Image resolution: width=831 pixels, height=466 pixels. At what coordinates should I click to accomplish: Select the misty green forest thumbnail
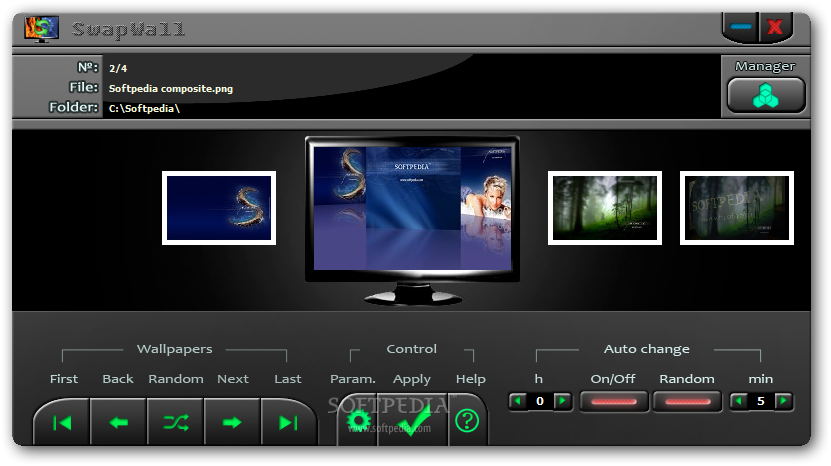click(x=605, y=208)
